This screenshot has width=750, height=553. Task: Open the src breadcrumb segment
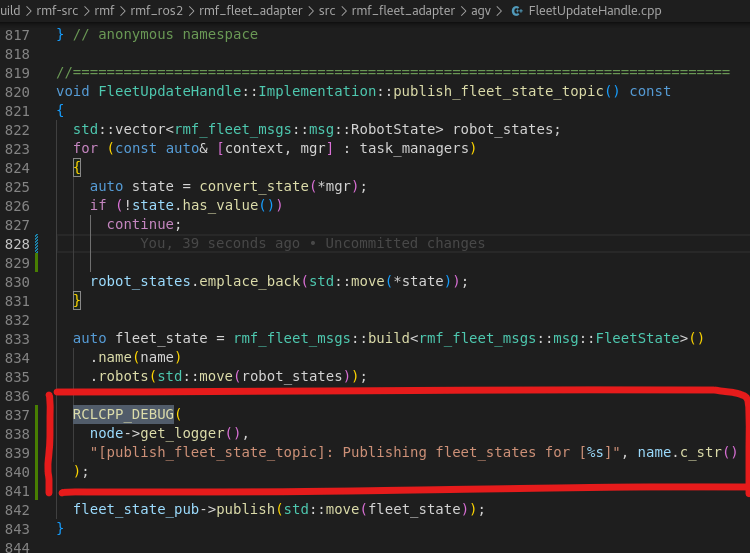coord(327,11)
